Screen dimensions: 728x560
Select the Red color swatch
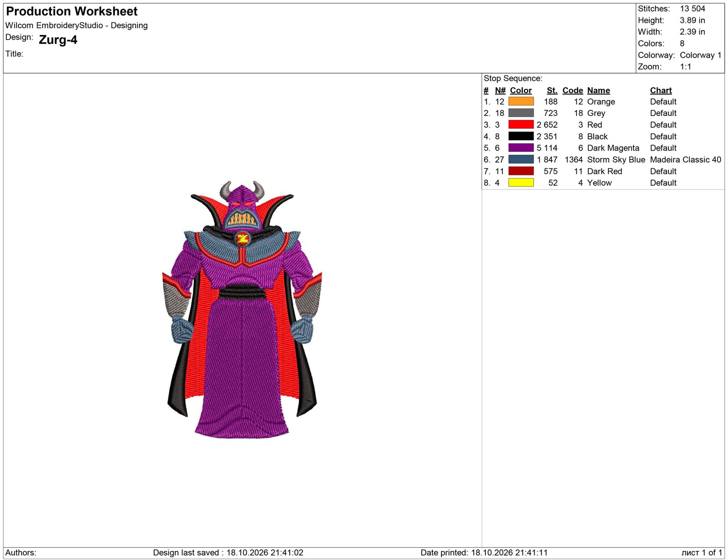pos(521,125)
